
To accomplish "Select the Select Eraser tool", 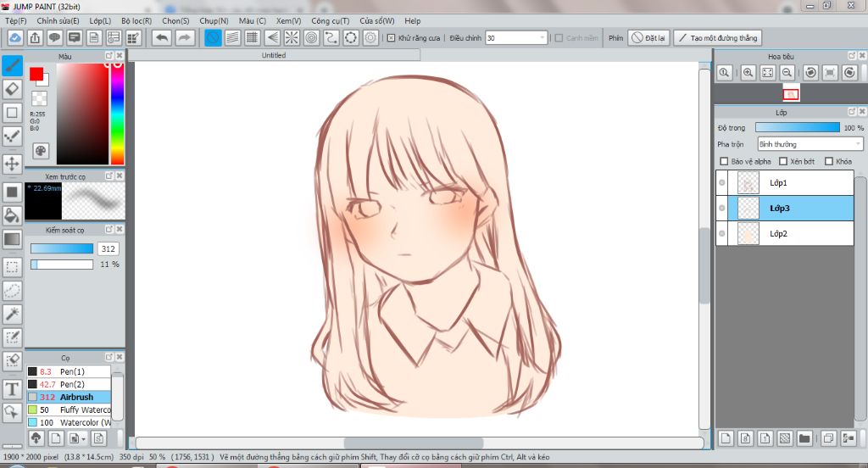I will (x=12, y=360).
